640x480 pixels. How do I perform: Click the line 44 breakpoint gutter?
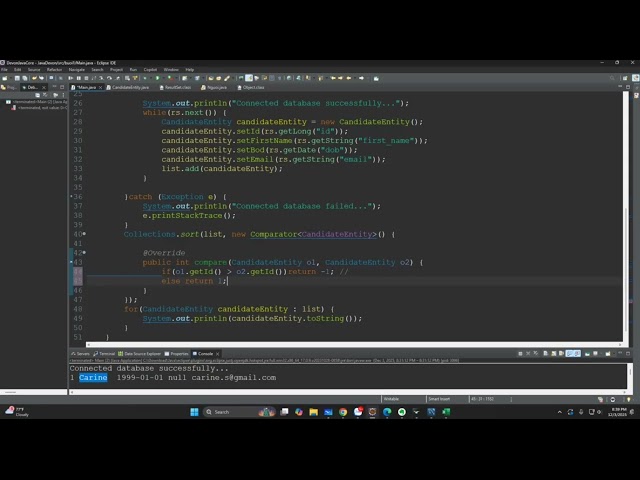click(72, 271)
